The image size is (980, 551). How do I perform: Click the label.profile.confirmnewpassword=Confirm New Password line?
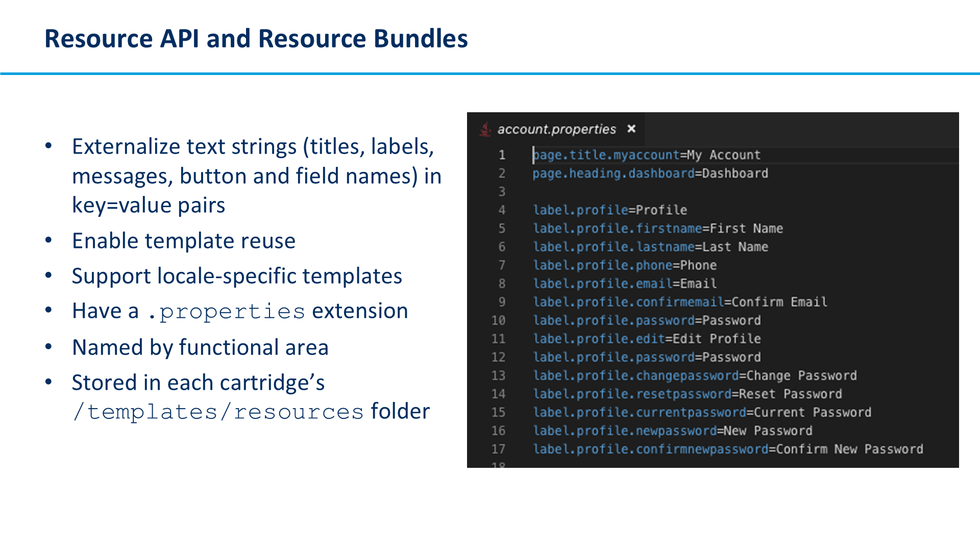(x=728, y=449)
